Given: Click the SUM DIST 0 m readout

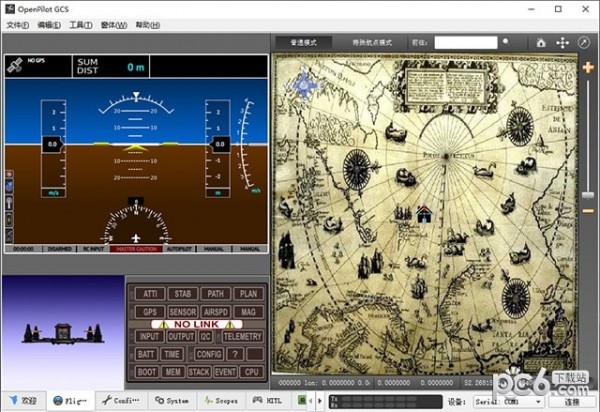Looking at the screenshot, I should tap(111, 67).
